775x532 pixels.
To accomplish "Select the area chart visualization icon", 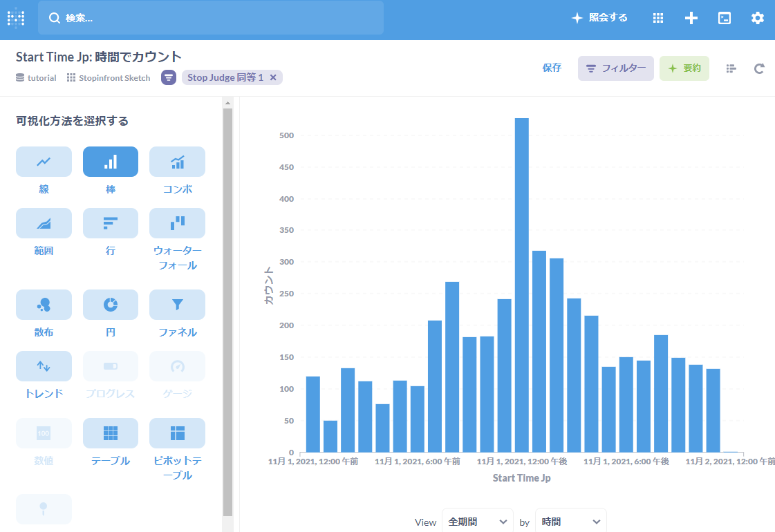I will pyautogui.click(x=44, y=223).
